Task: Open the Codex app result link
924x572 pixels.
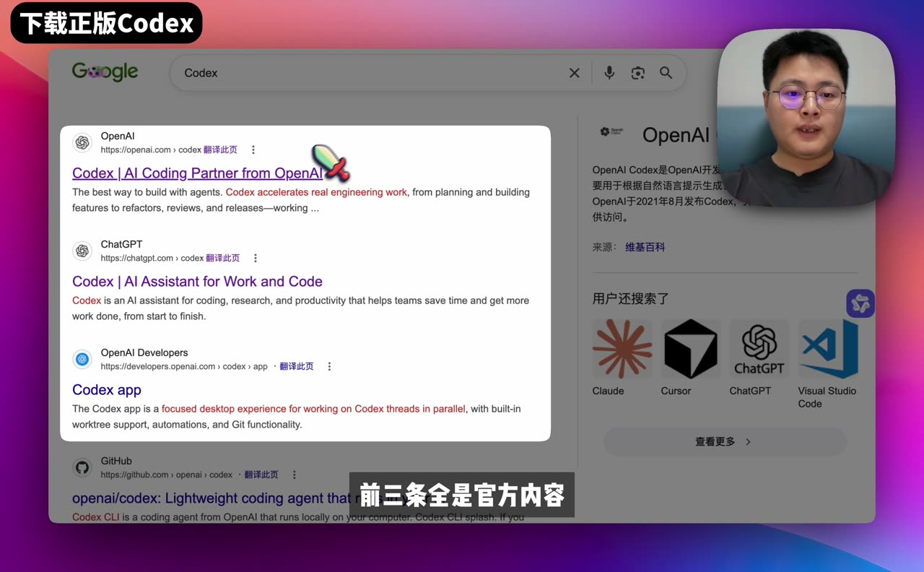Action: tap(107, 390)
